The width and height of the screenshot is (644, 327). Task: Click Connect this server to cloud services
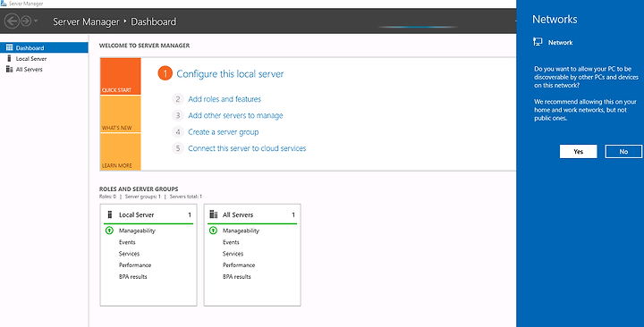pyautogui.click(x=247, y=148)
